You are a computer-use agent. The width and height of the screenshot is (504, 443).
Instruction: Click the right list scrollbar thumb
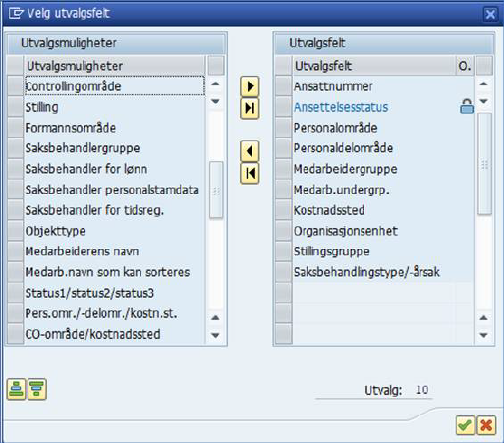485,164
